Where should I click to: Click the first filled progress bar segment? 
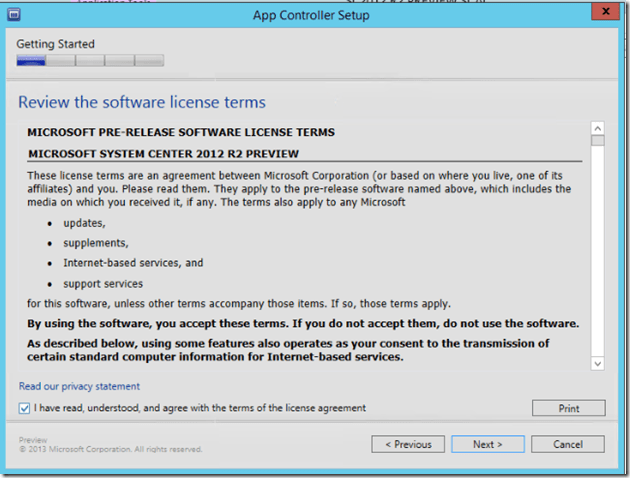coord(31,61)
